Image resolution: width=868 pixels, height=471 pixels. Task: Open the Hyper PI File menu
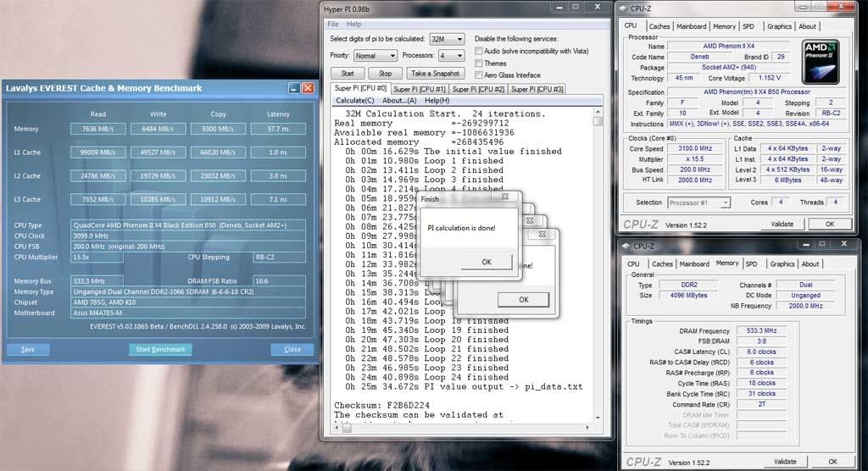[x=333, y=24]
